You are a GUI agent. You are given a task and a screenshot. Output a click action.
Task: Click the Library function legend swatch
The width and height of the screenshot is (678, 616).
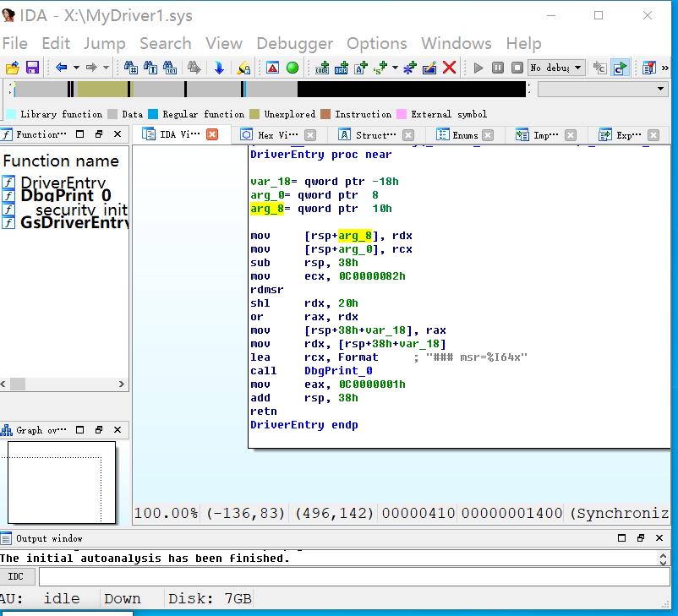pos(11,114)
